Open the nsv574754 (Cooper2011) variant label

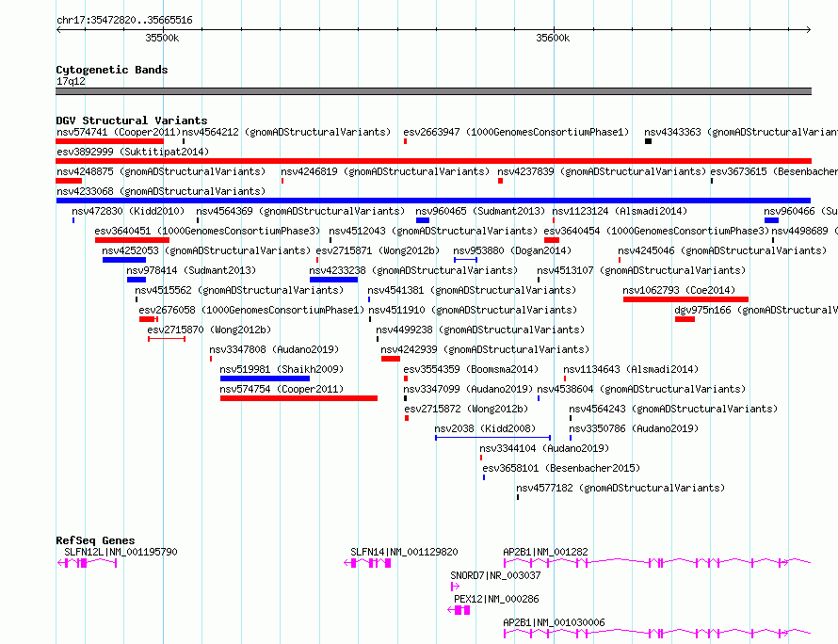(x=282, y=389)
